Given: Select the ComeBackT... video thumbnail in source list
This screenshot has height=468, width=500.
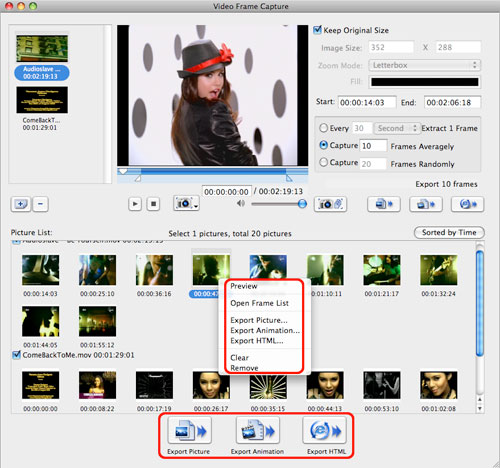Looking at the screenshot, I should click(42, 100).
